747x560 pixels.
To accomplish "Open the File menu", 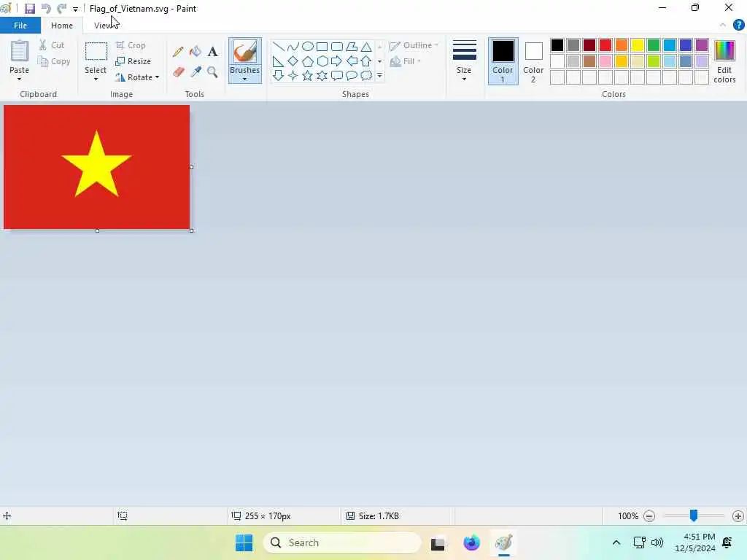I will click(x=20, y=26).
